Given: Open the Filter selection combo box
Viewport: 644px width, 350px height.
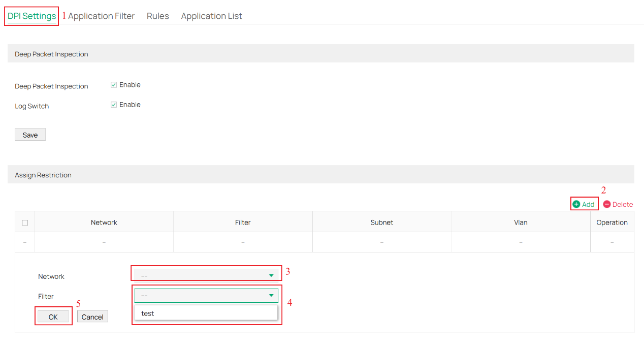Looking at the screenshot, I should click(x=206, y=295).
